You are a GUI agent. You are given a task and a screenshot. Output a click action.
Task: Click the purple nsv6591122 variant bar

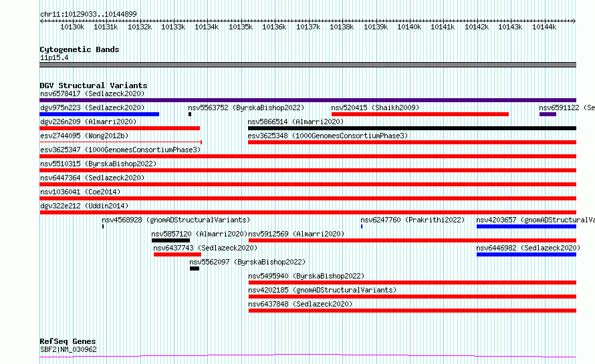click(548, 114)
